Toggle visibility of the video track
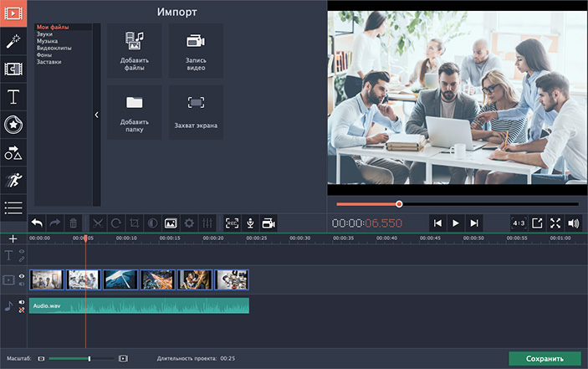The image size is (588, 369). [x=22, y=275]
